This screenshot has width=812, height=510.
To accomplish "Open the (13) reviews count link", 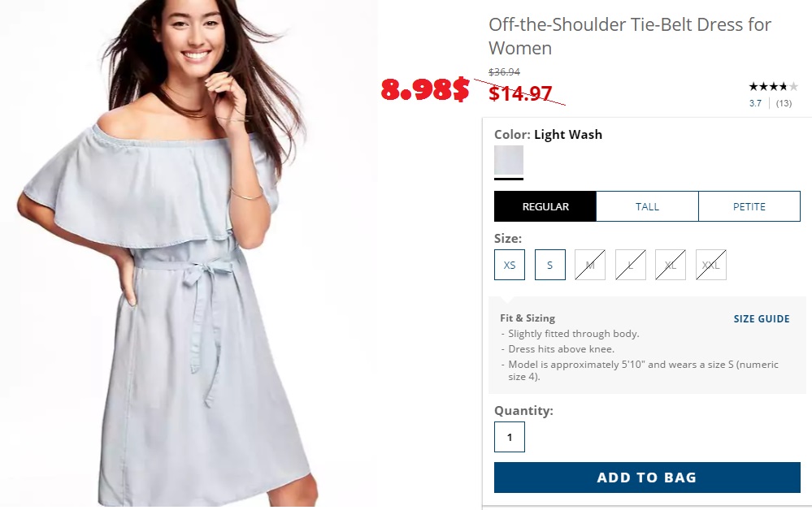I will (784, 103).
